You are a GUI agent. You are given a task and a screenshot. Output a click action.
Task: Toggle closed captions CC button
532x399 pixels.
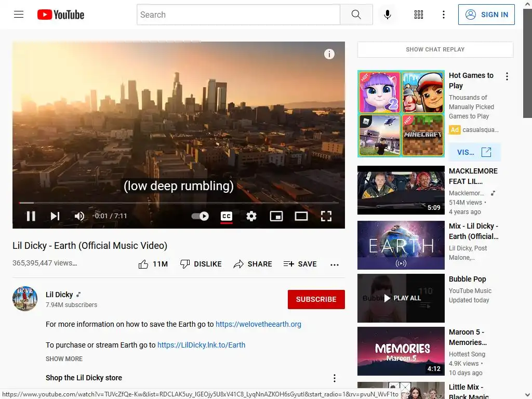227,216
